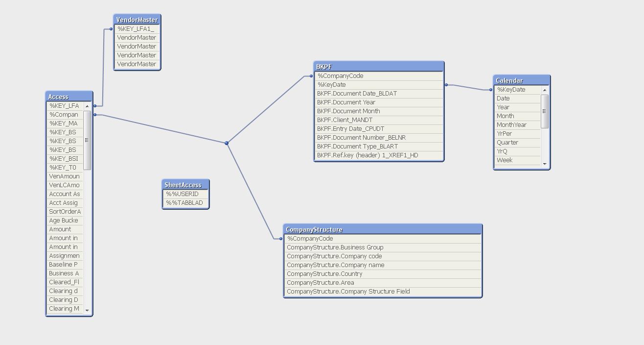644x345 pixels.
Task: Select CompanyStructure.Business Group field
Action: pos(383,247)
